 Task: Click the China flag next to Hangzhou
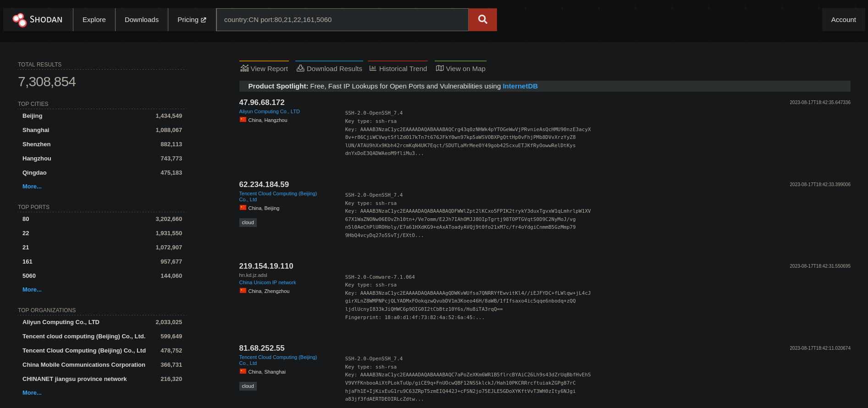click(243, 120)
